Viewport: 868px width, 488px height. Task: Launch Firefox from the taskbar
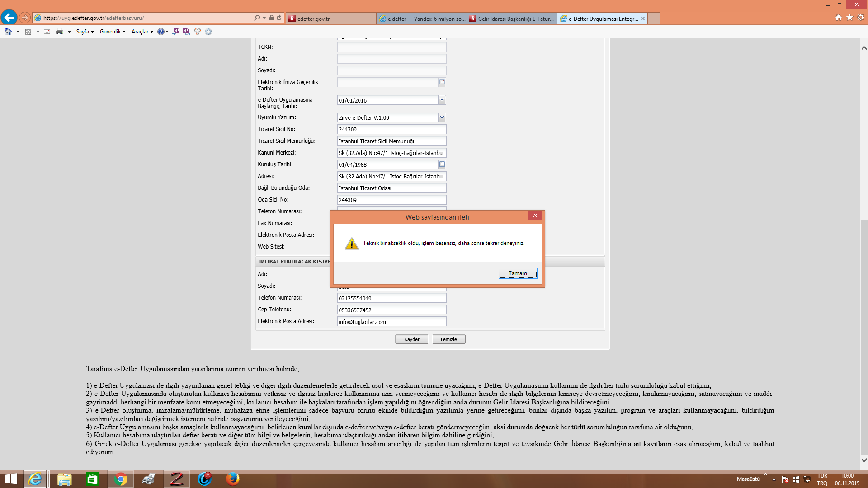pos(232,479)
